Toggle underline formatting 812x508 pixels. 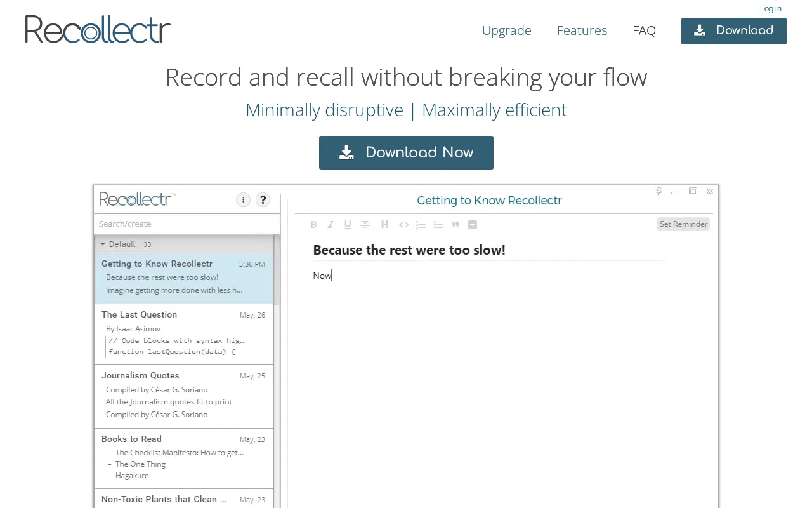348,224
